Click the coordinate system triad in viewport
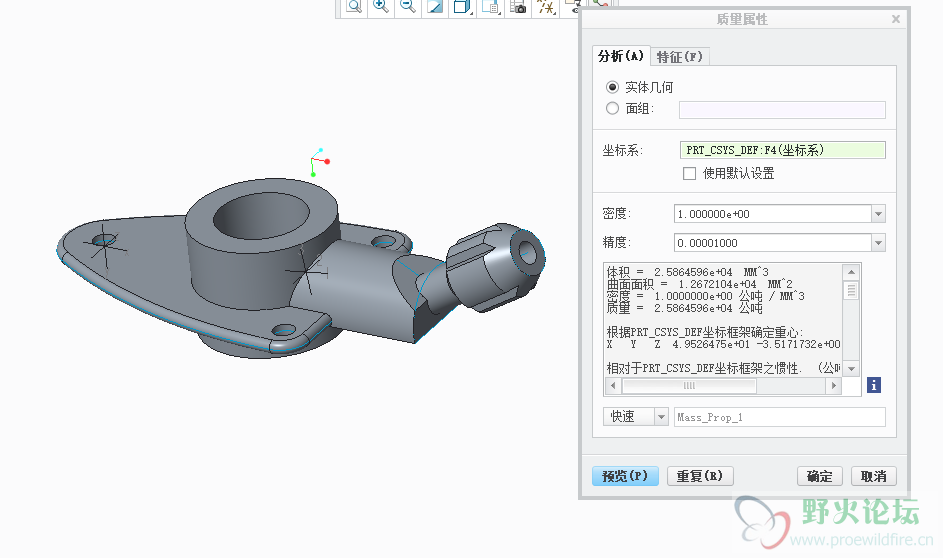Viewport: 943px width, 558px height. coord(319,162)
